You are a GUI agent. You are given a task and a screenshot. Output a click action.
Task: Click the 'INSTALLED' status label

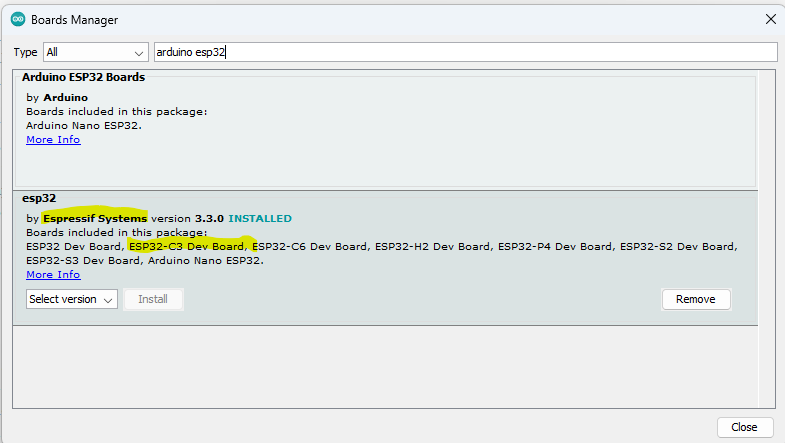click(x=260, y=219)
